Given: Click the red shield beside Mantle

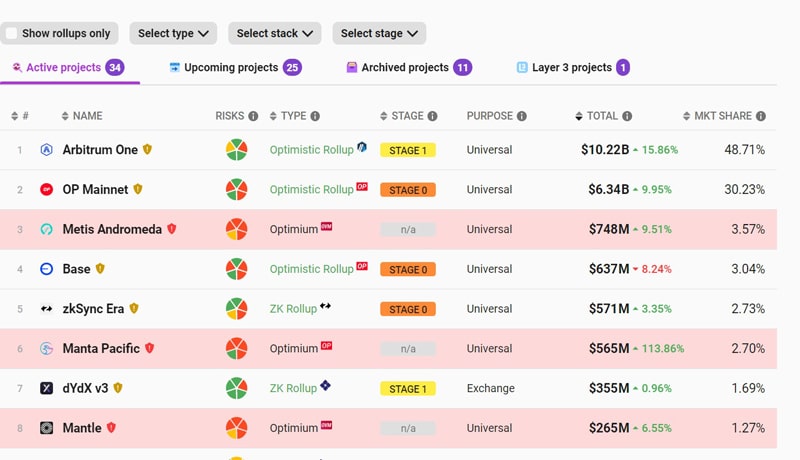Looking at the screenshot, I should point(111,427).
